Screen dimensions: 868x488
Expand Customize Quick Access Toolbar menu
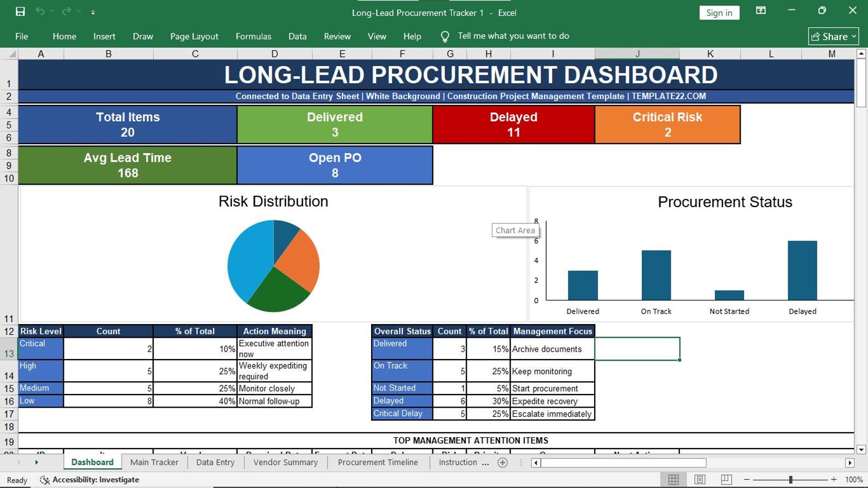93,12
